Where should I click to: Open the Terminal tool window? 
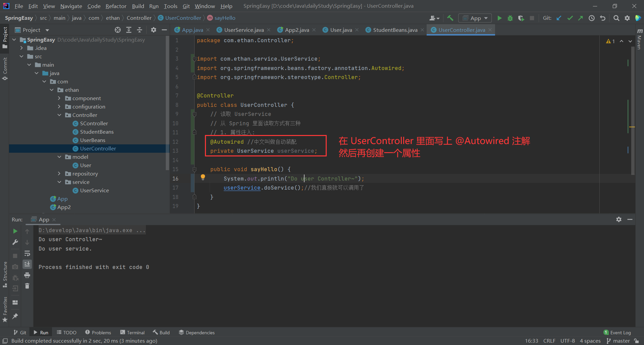[132, 332]
